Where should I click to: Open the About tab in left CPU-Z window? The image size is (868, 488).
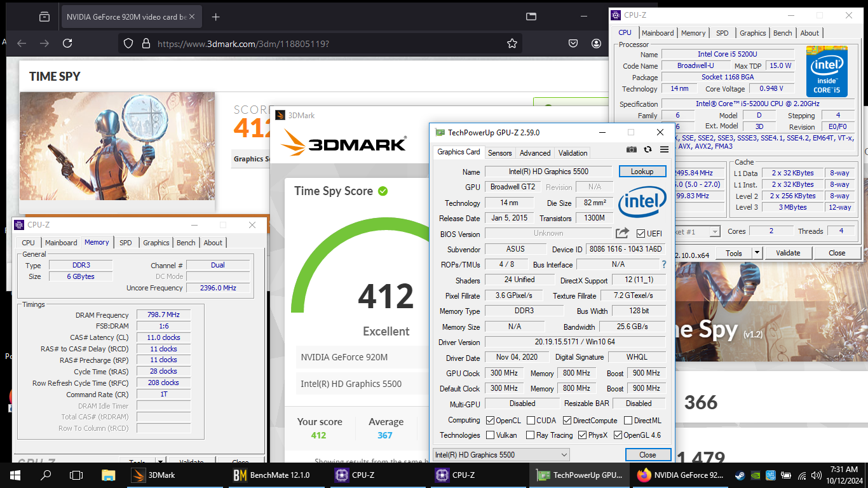(x=213, y=243)
